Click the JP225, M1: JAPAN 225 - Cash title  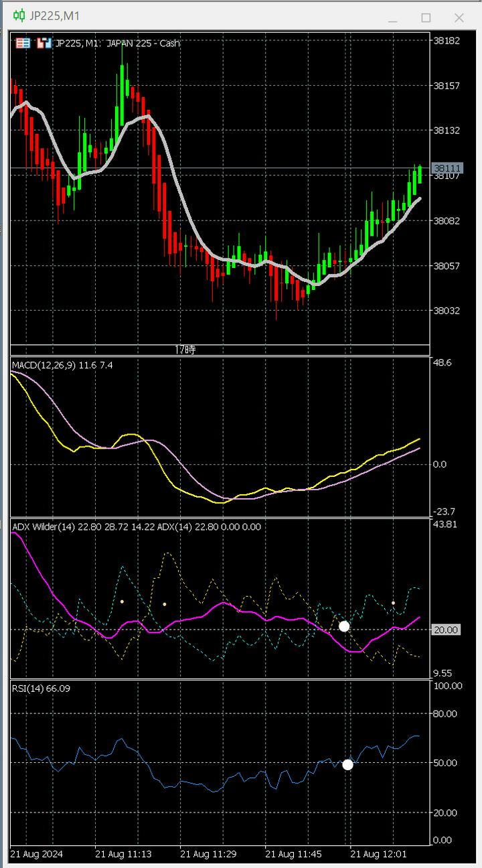[117, 44]
